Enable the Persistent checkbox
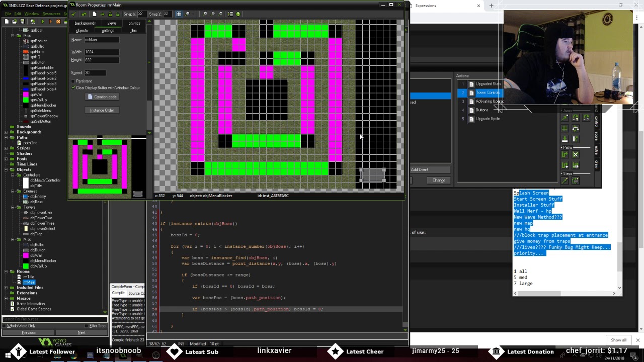This screenshot has width=644, height=362. click(x=73, y=81)
